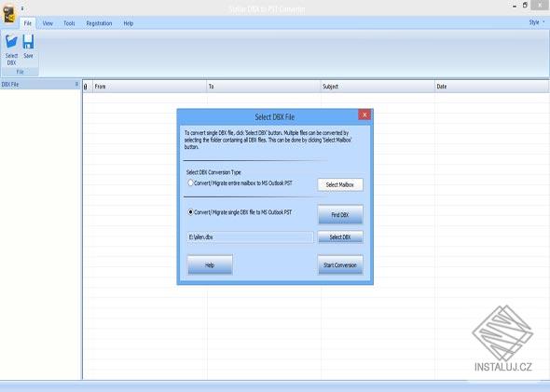Click the Start Conversion button
This screenshot has width=550, height=392.
340,265
